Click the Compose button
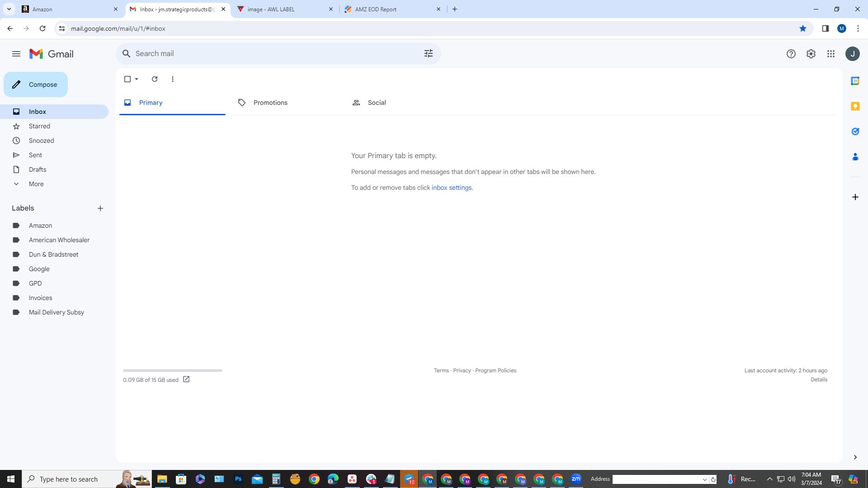 pos(36,84)
